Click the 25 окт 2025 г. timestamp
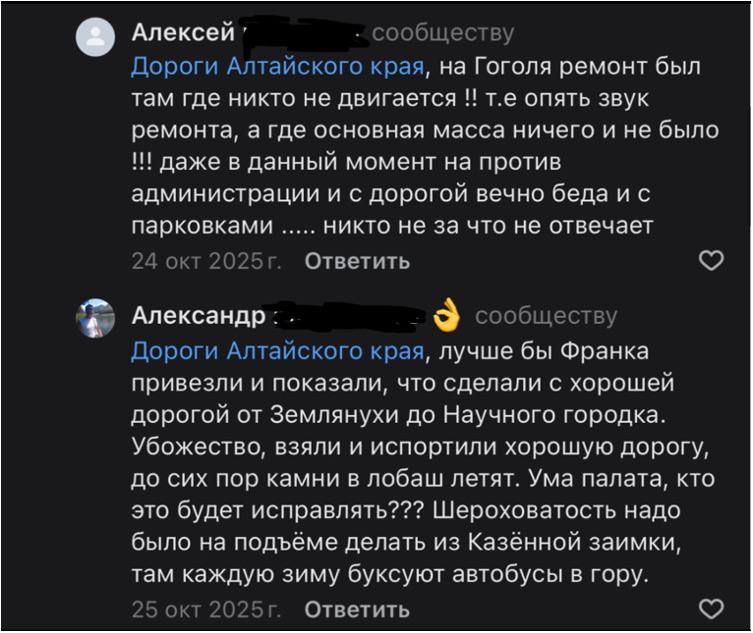This screenshot has height=633, width=753. coord(207,609)
